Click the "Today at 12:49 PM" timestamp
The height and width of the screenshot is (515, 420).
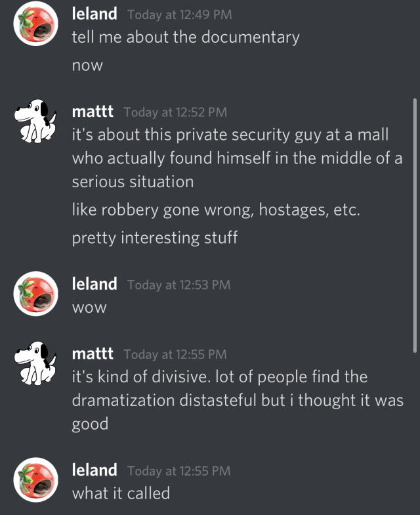(x=180, y=14)
